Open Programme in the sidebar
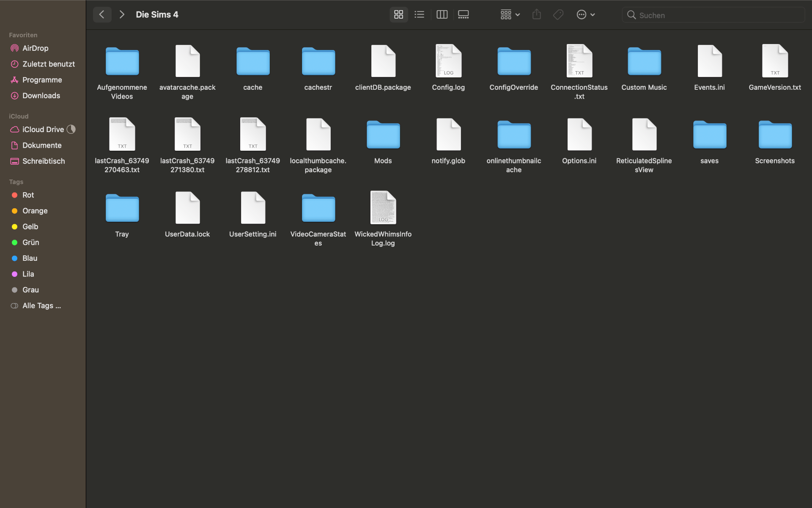This screenshot has height=508, width=812. 43,80
